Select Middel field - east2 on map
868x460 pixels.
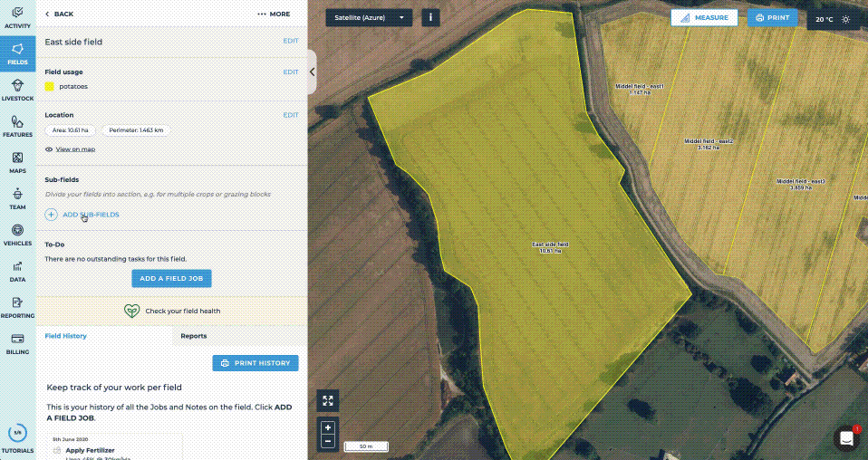[x=709, y=145]
